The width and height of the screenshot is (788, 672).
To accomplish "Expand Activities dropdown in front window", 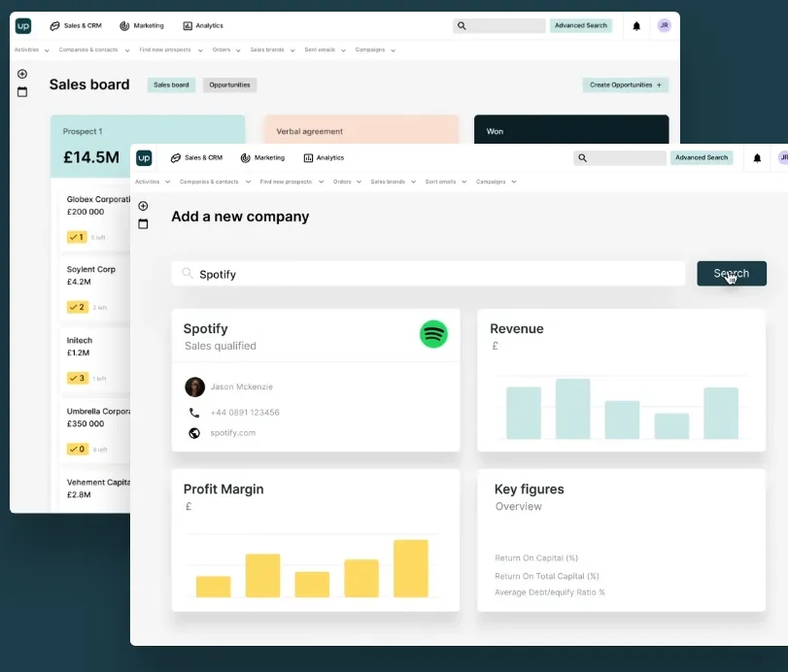I will pos(153,182).
